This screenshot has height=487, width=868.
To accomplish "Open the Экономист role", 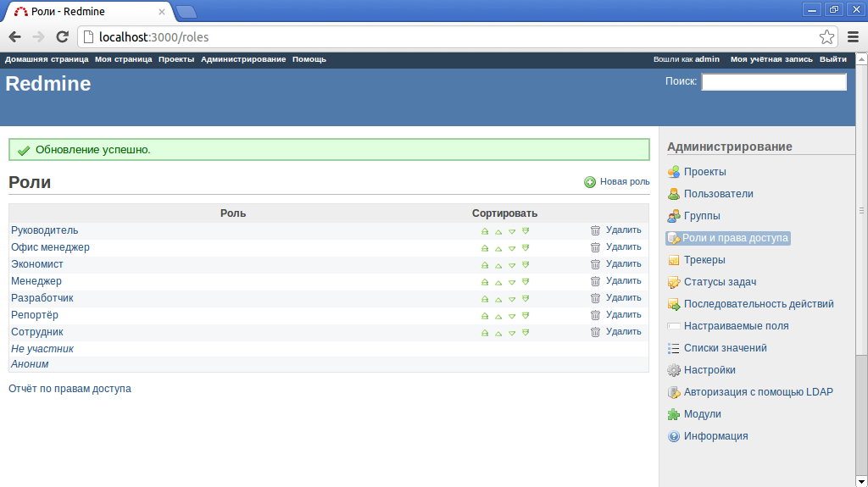I will (37, 264).
